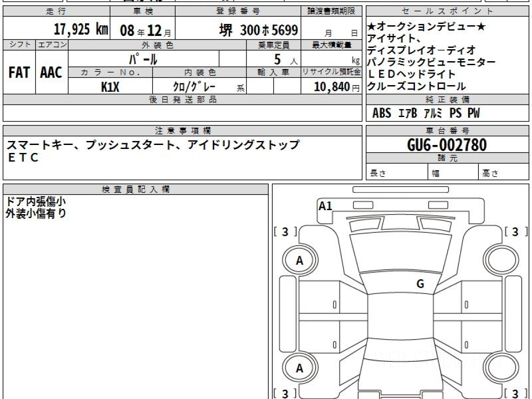Screen dimensions: 532x399
Task: Click the 内装色 header
Action: click(x=199, y=72)
